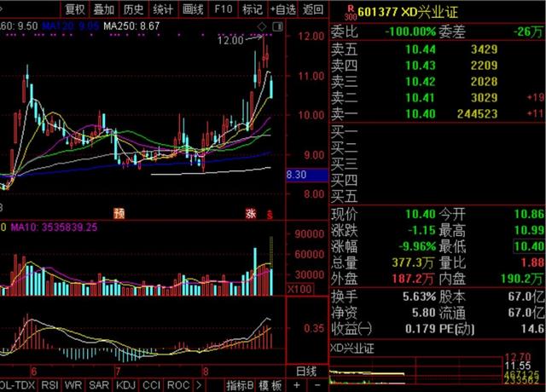The width and height of the screenshot is (546, 392).
Task: Click the 委比 value -100.00%
Action: click(x=410, y=32)
